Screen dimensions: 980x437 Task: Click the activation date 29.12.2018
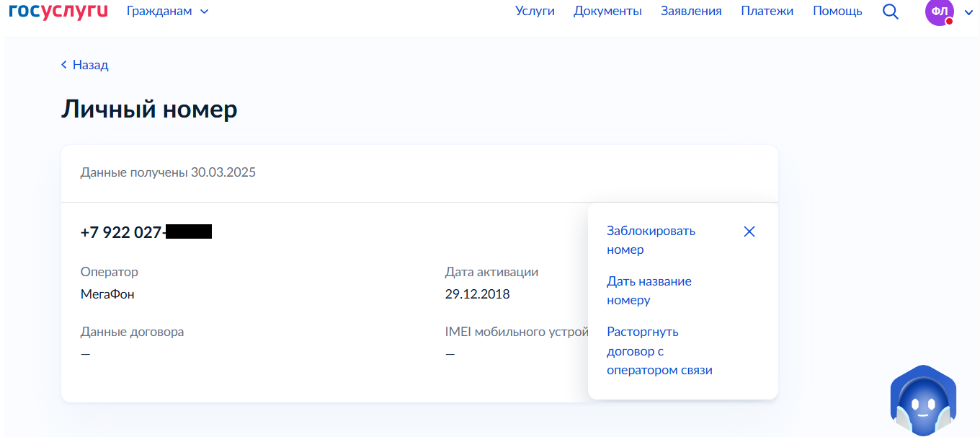coord(477,294)
